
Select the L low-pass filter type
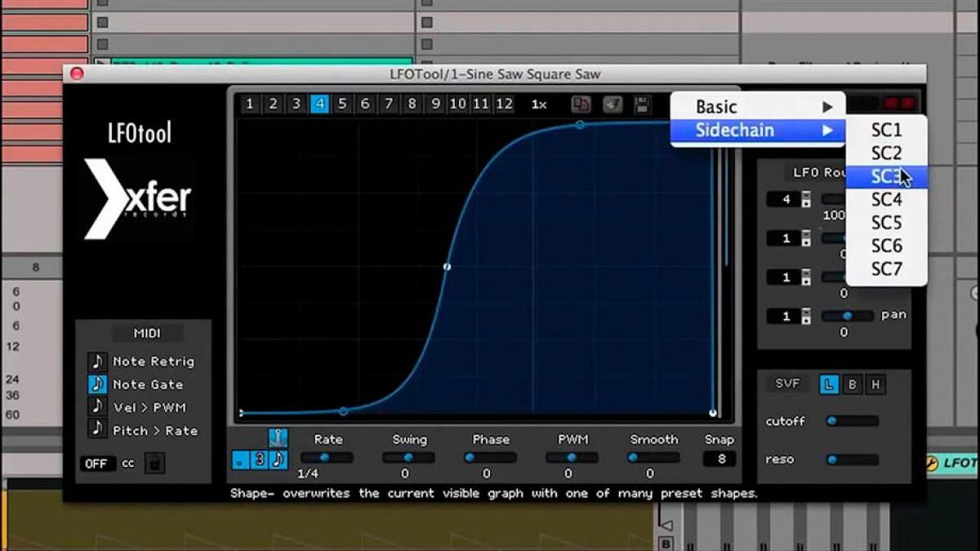829,384
